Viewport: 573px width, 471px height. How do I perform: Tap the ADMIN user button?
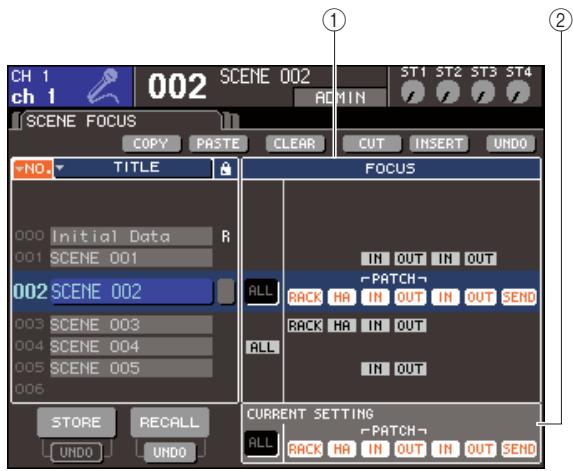pyautogui.click(x=340, y=98)
